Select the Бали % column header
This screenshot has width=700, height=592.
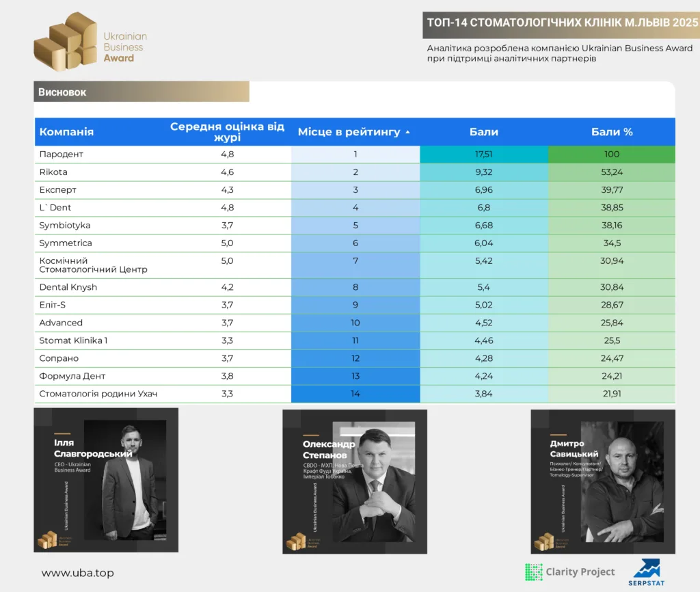[x=612, y=132]
